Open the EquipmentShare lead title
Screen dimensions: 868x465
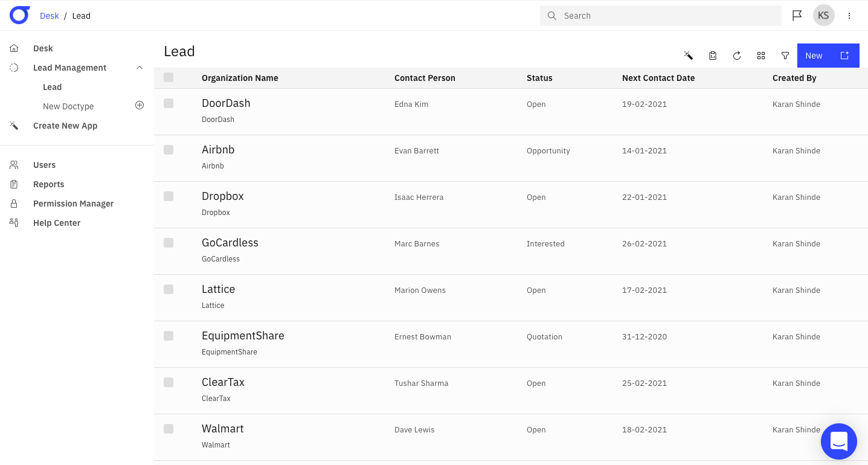click(x=243, y=336)
